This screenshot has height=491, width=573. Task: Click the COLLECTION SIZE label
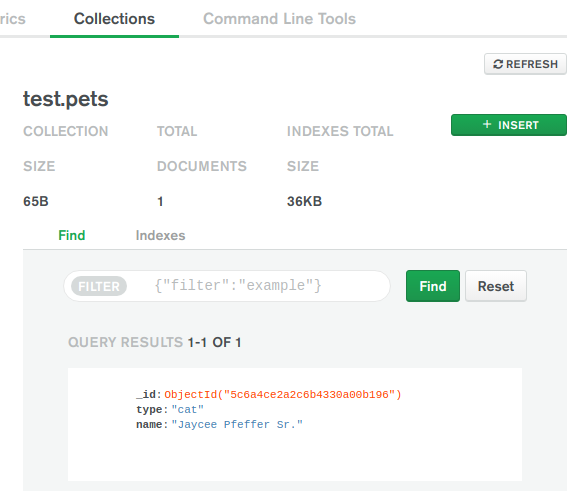click(66, 149)
